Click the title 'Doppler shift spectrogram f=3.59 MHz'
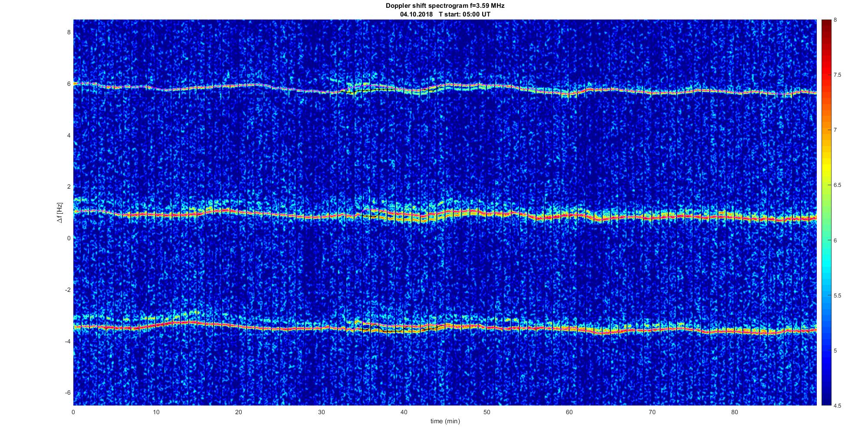The image size is (868, 435). click(x=445, y=6)
